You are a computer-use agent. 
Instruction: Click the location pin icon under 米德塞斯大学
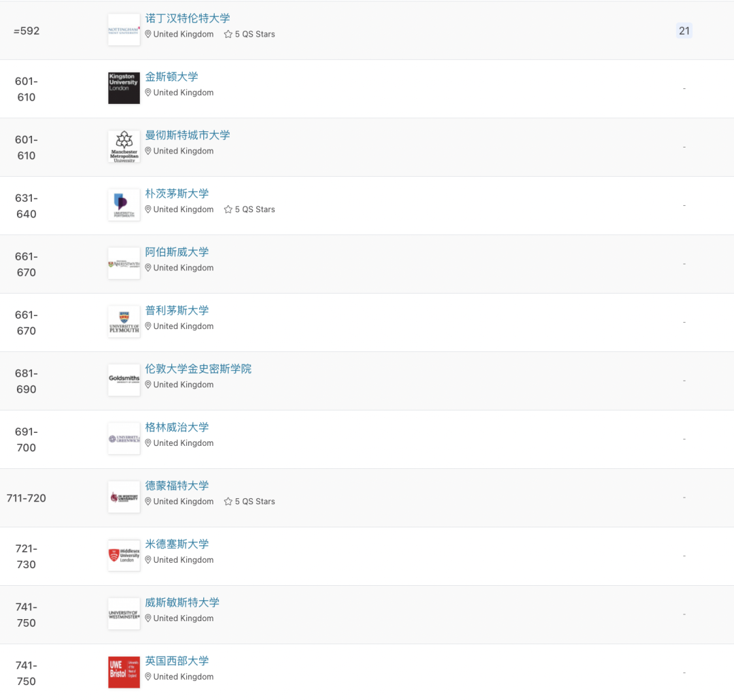(148, 560)
